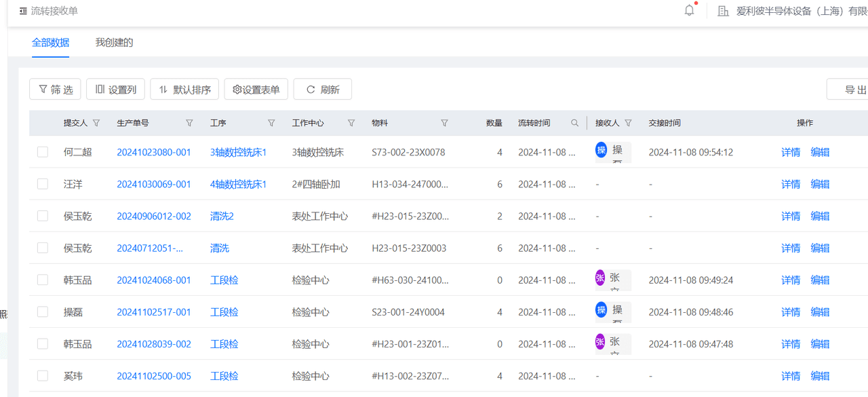This screenshot has height=397, width=868.
Task: Click the purple 张 avatar in 20241028039-002 row
Action: [600, 341]
